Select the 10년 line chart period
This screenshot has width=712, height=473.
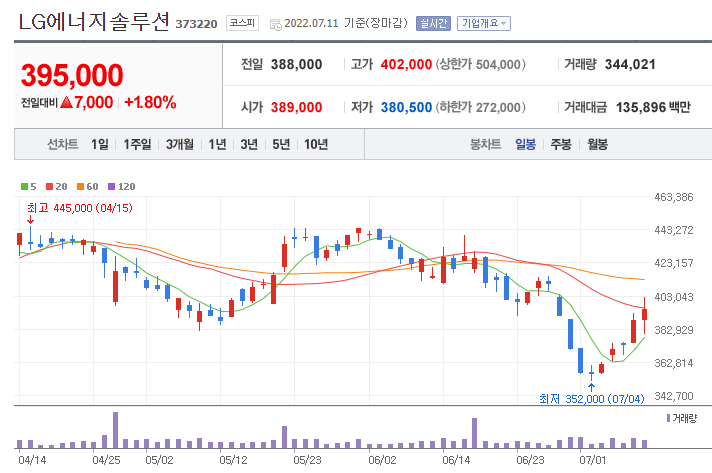(316, 144)
